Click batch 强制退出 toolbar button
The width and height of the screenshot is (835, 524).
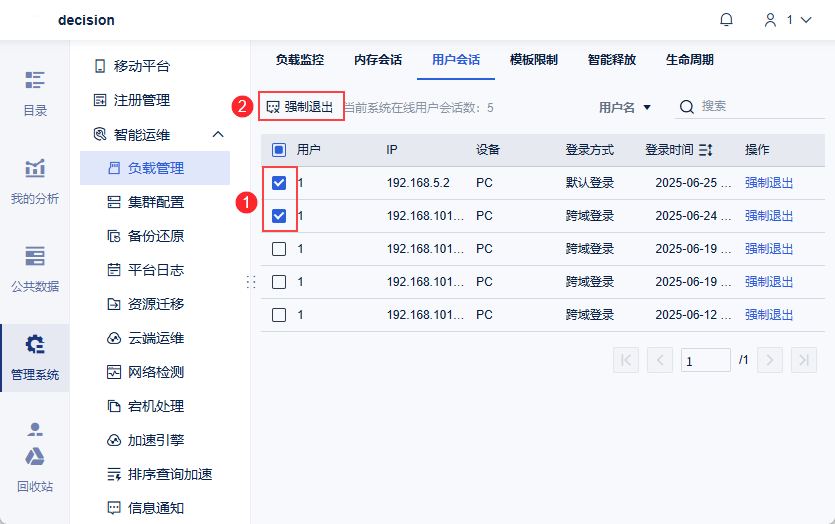(x=300, y=107)
